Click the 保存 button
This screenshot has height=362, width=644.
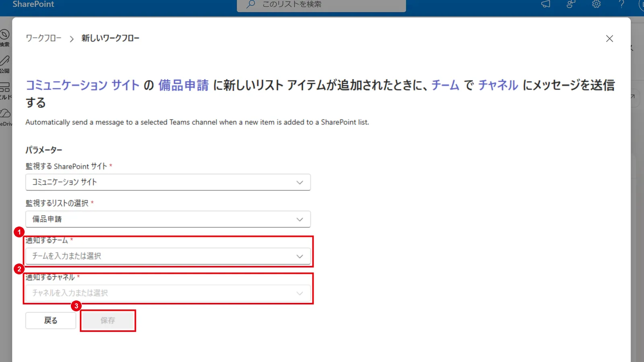[108, 321]
